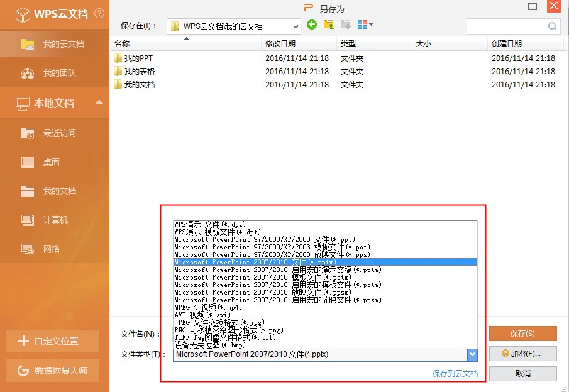Choose 设备无关位图(*.bmp) format
This screenshot has width=569, height=392.
pos(325,345)
